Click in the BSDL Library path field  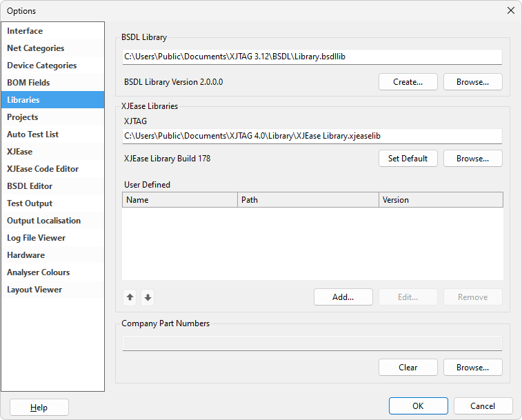click(312, 57)
